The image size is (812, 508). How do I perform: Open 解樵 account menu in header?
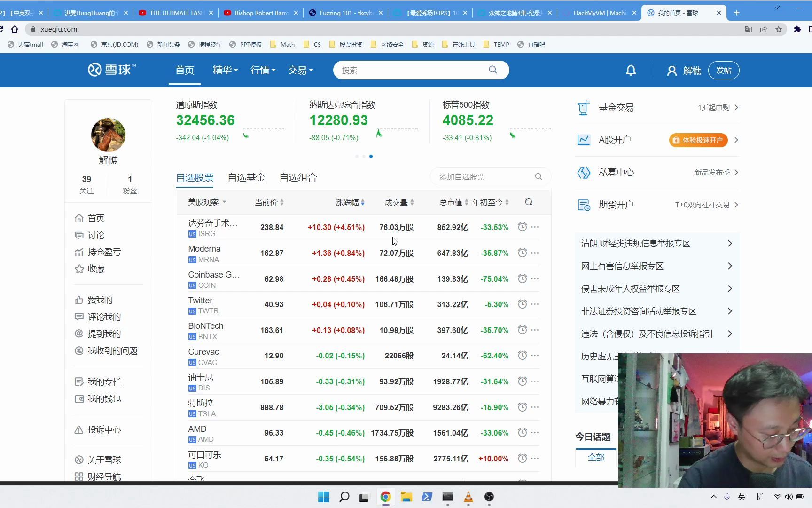684,71
